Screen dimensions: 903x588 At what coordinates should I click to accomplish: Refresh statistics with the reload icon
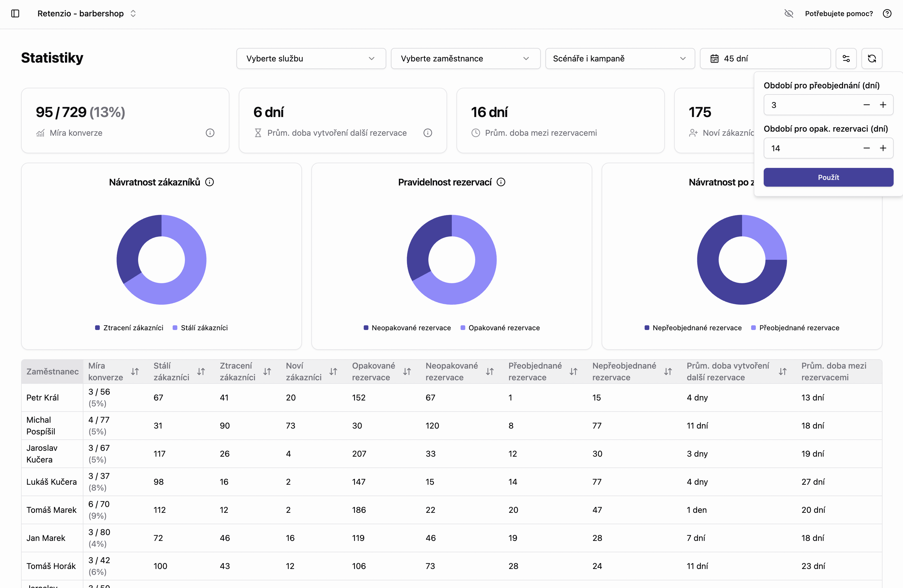tap(872, 59)
